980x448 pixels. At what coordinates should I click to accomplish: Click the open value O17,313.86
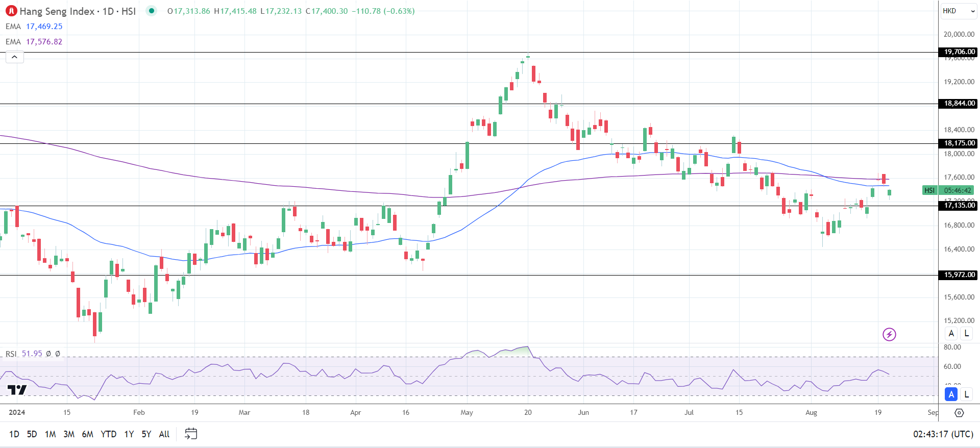pos(189,11)
